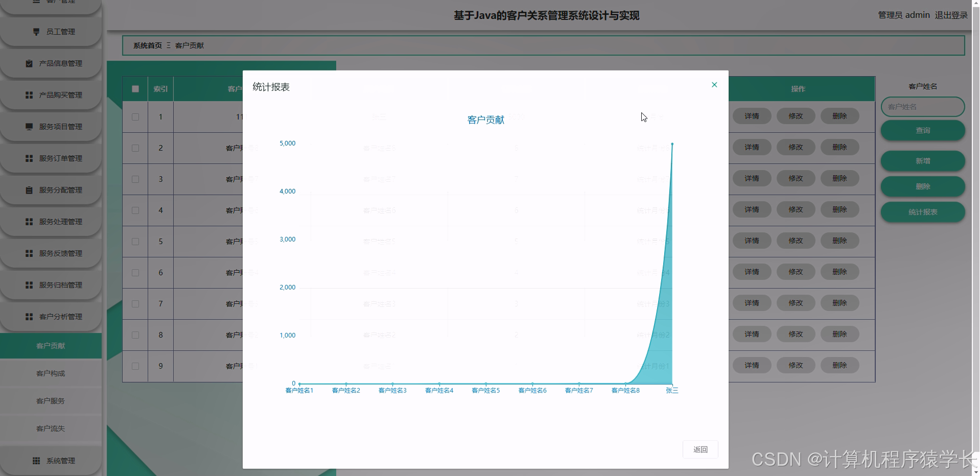The height and width of the screenshot is (476, 980).
Task: Click 删除 button in row 3
Action: (839, 178)
